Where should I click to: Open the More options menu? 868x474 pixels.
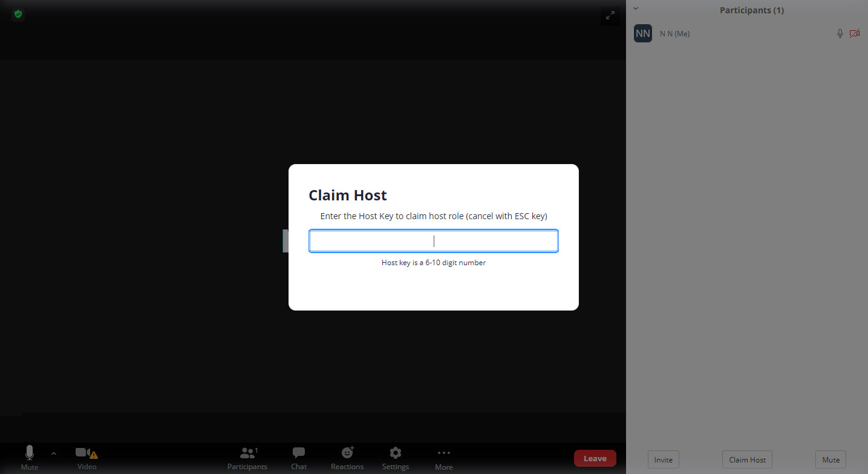point(444,458)
